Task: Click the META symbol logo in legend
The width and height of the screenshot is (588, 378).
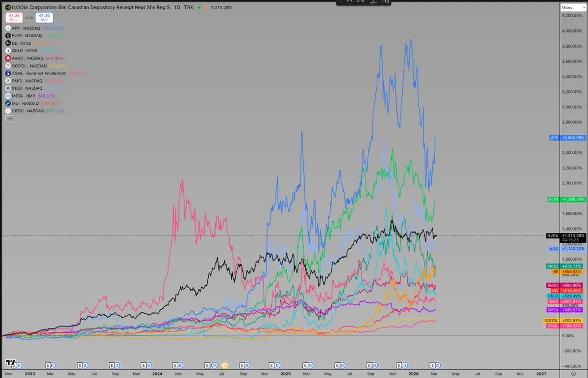Action: [8, 96]
